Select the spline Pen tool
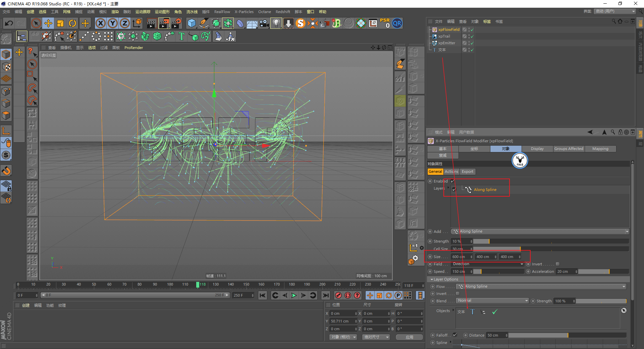This screenshot has width=644, height=349. click(x=204, y=23)
